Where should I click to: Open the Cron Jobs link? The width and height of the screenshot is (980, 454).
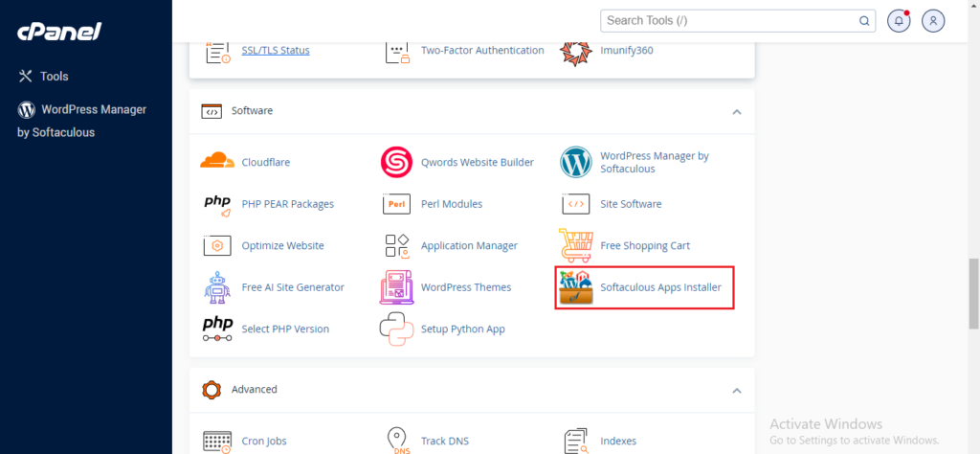(264, 441)
